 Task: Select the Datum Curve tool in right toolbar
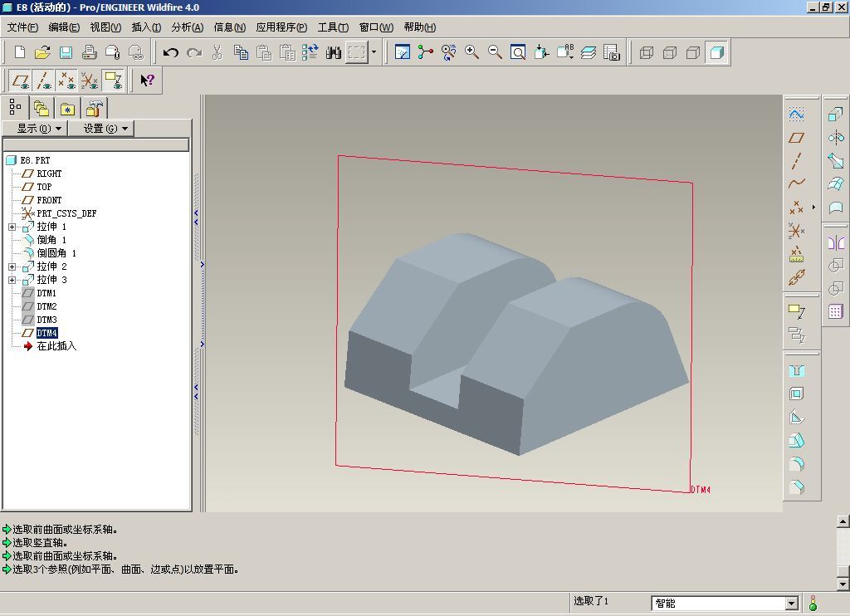[x=796, y=183]
